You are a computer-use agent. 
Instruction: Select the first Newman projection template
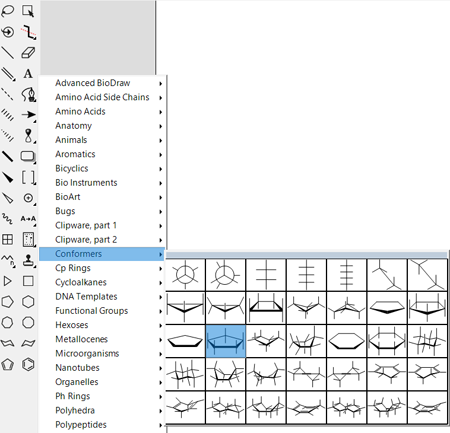185,275
